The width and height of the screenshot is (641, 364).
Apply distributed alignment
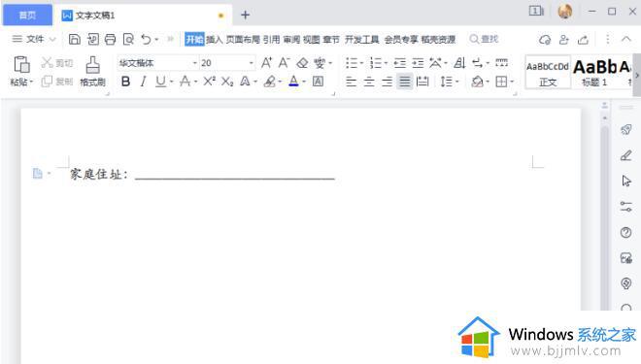pos(422,82)
